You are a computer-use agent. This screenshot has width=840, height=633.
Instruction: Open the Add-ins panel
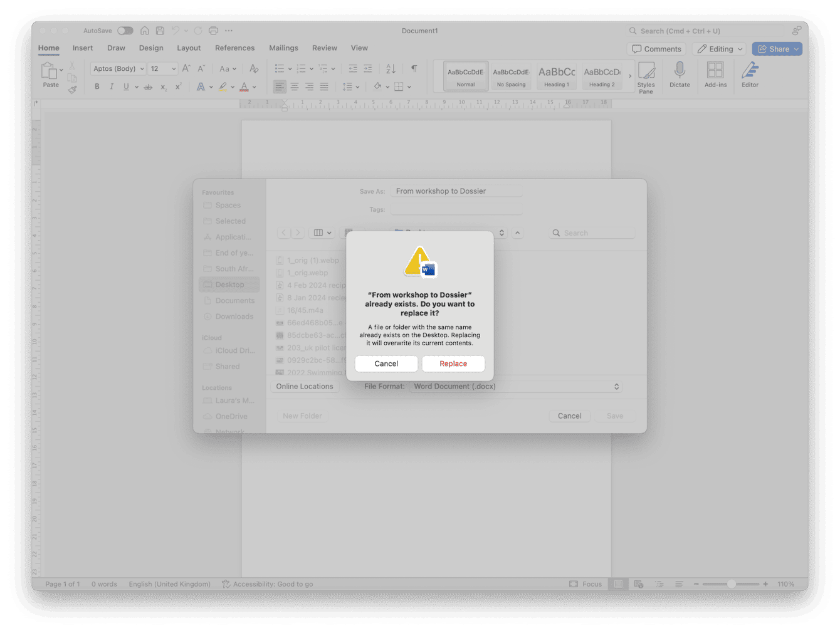[x=715, y=74]
